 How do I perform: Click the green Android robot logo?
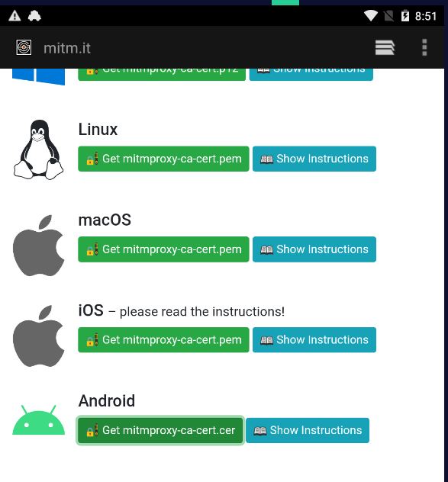[38, 420]
